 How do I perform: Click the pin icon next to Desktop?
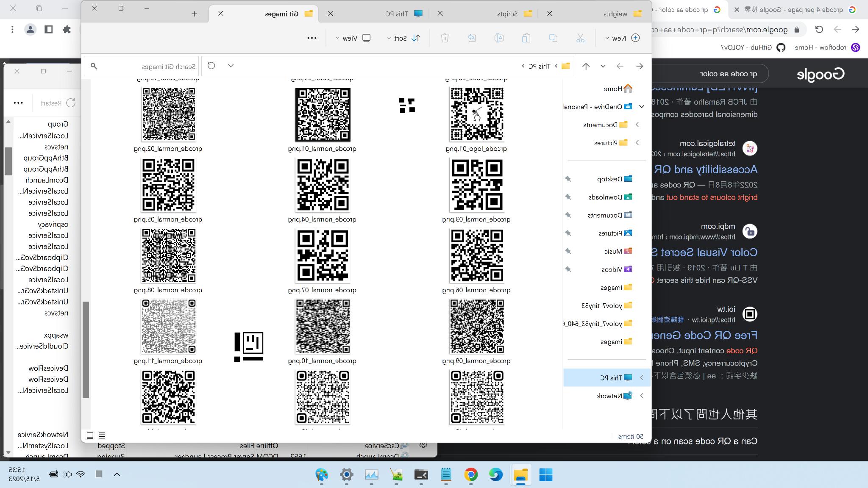[568, 179]
